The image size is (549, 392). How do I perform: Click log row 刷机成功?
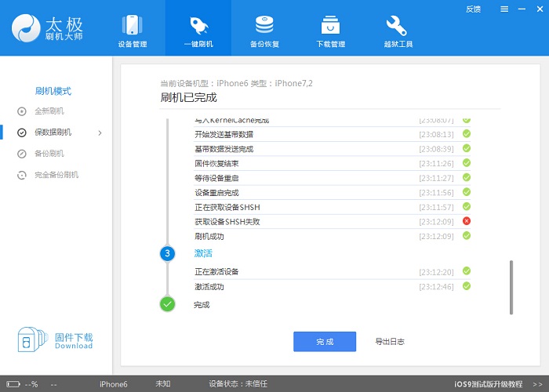[x=333, y=236]
